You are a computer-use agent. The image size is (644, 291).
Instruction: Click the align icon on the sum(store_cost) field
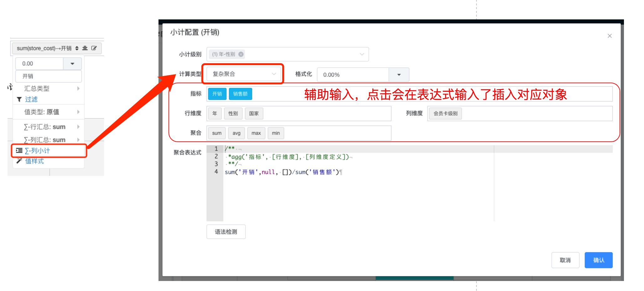click(85, 48)
